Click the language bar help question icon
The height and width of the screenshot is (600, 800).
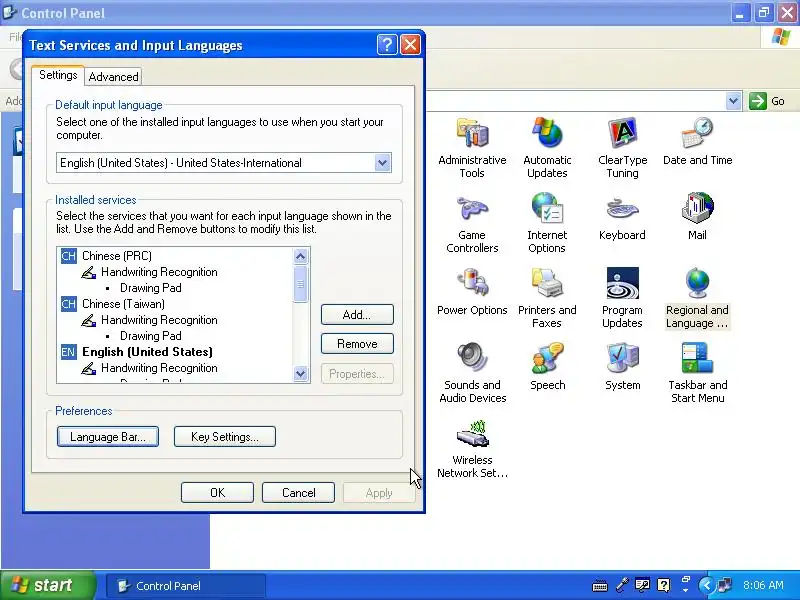664,585
